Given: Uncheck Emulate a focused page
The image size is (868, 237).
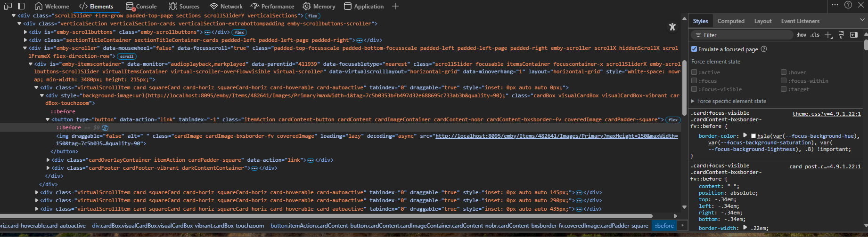Looking at the screenshot, I should point(694,49).
